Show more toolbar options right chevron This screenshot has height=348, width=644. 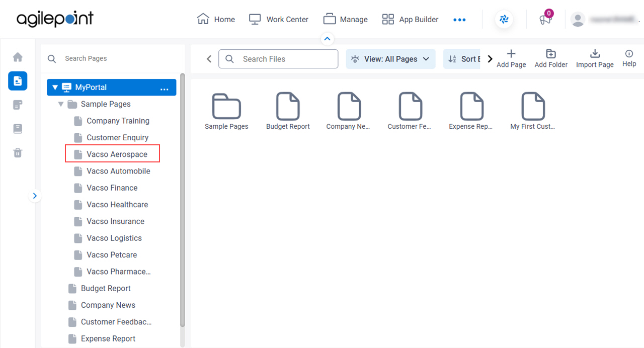coord(490,59)
